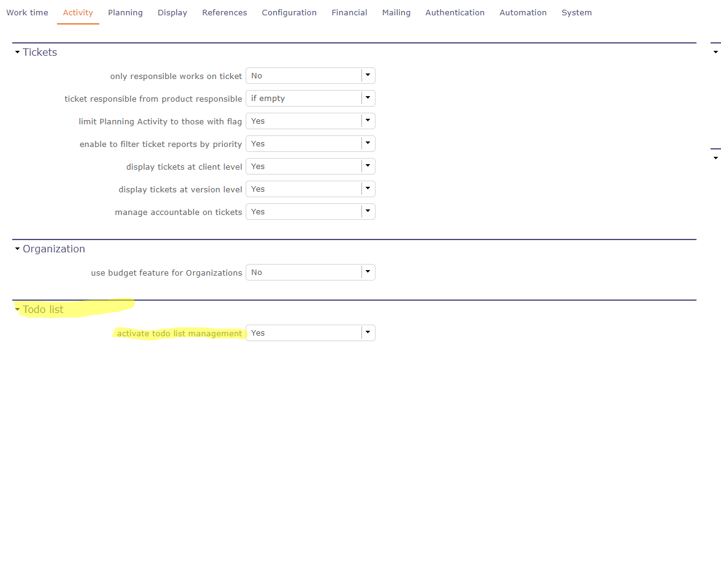Open the Work time tab

point(27,13)
